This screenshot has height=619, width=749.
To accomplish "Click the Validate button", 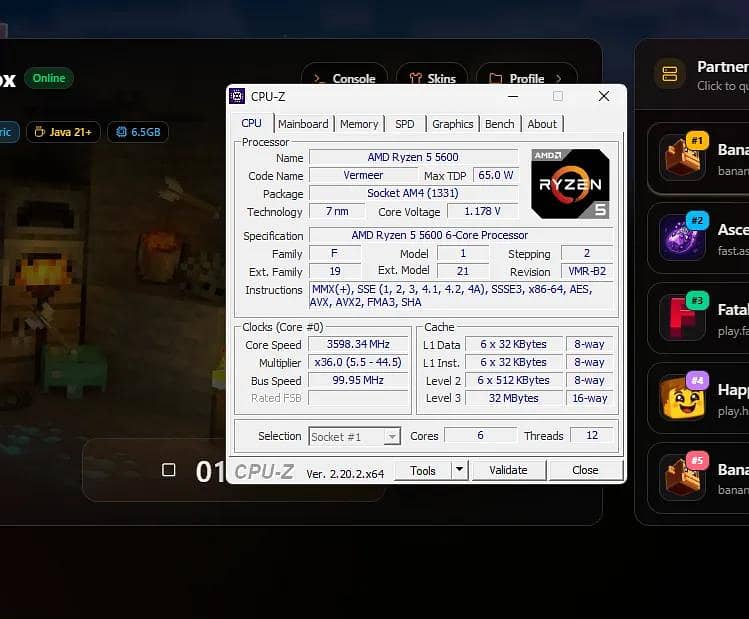I will (508, 470).
